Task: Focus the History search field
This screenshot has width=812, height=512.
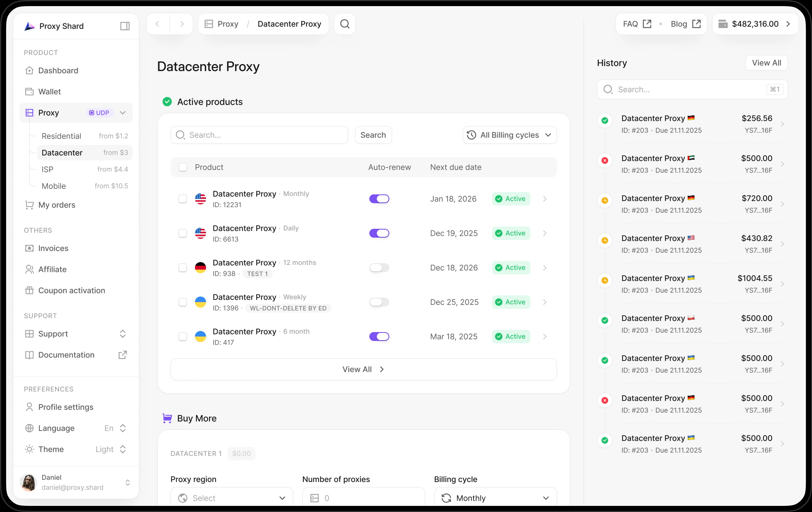Action: (x=692, y=90)
